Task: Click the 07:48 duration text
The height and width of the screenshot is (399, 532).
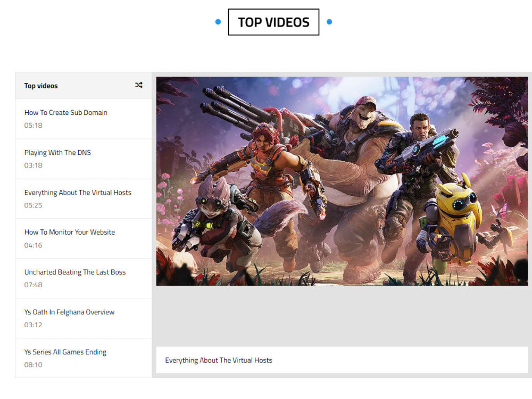Action: coord(33,285)
